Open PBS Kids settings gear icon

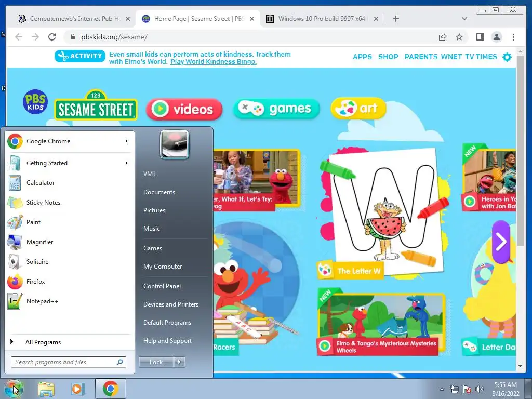click(x=507, y=57)
